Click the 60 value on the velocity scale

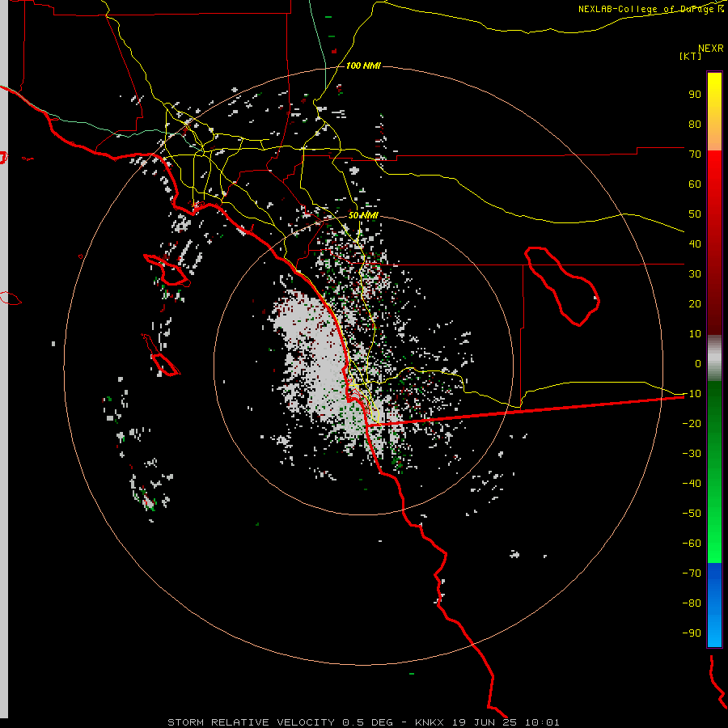pyautogui.click(x=695, y=184)
